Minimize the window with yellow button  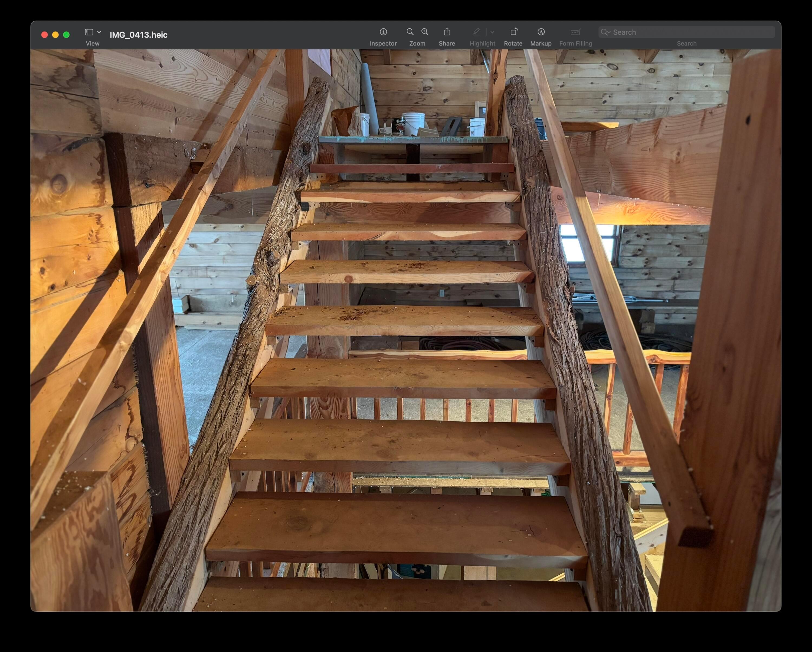55,35
